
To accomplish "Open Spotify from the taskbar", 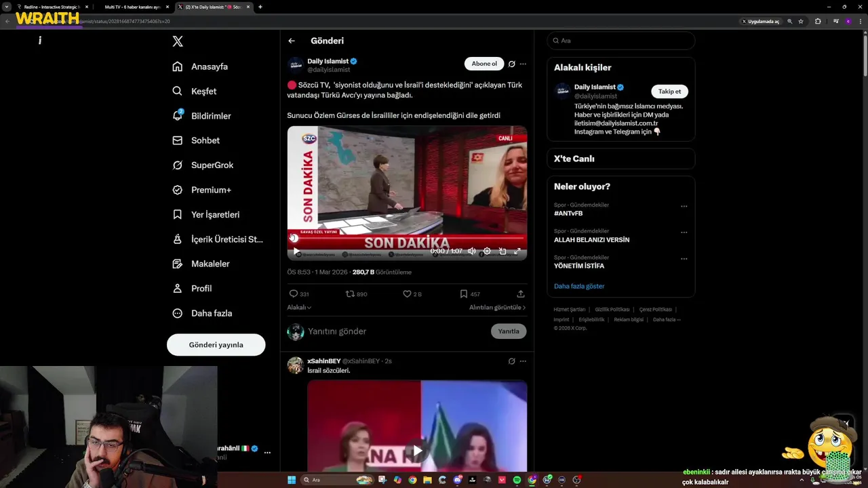I will (x=517, y=480).
